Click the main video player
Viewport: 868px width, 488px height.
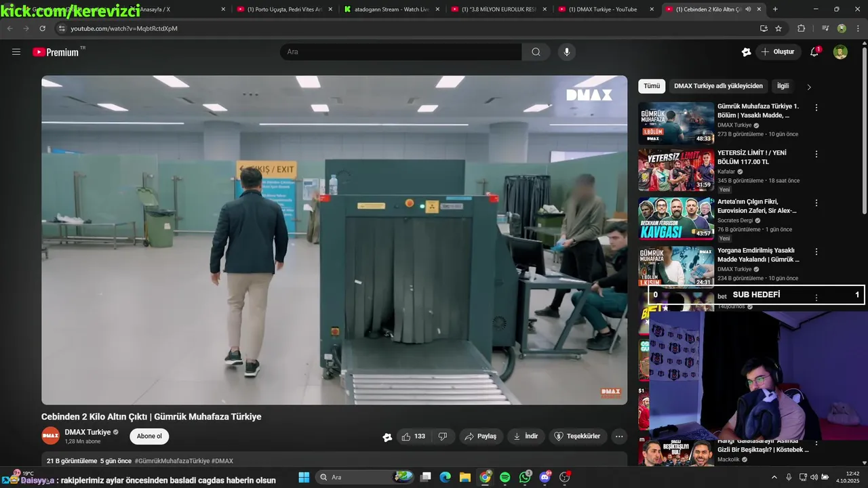[334, 240]
